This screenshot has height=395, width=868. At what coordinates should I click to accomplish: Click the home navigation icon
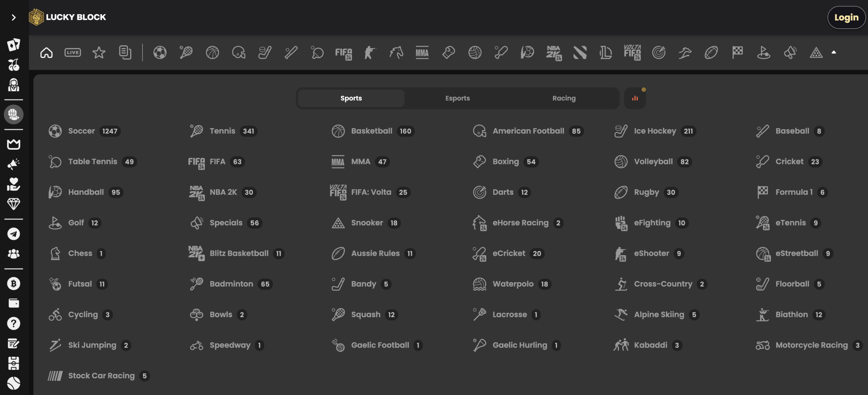46,52
